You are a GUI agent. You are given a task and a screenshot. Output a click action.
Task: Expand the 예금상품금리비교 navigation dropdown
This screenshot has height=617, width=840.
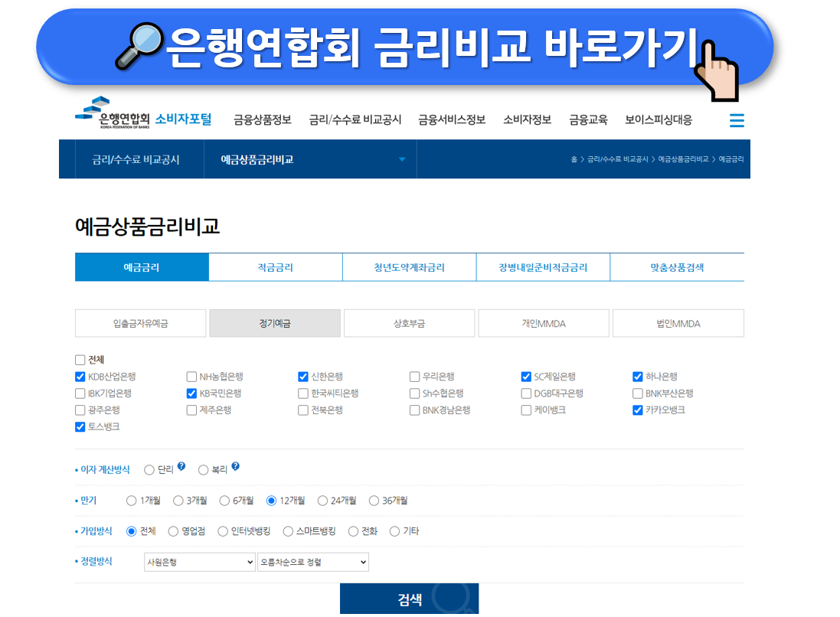[310, 159]
